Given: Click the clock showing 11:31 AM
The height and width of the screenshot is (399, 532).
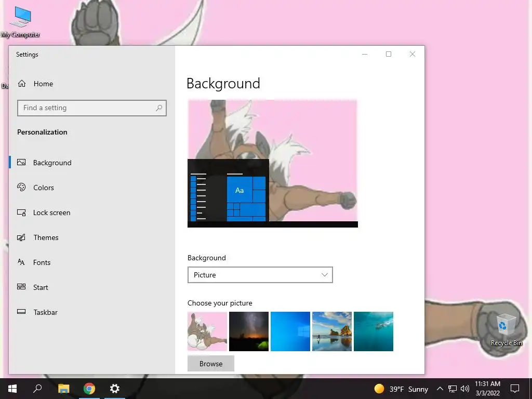Looking at the screenshot, I should [487, 389].
